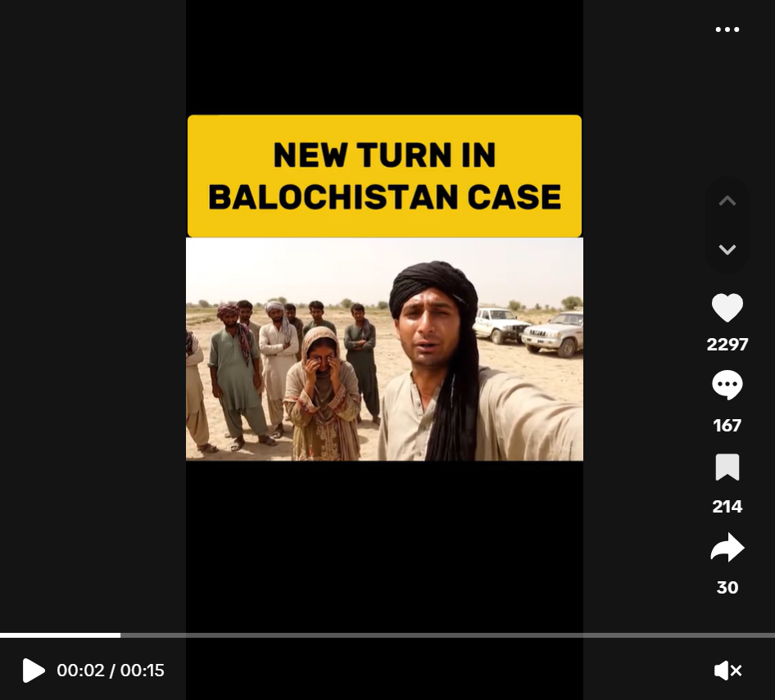Skip to the next video with the down chevron
The height and width of the screenshot is (700, 775).
tap(727, 250)
